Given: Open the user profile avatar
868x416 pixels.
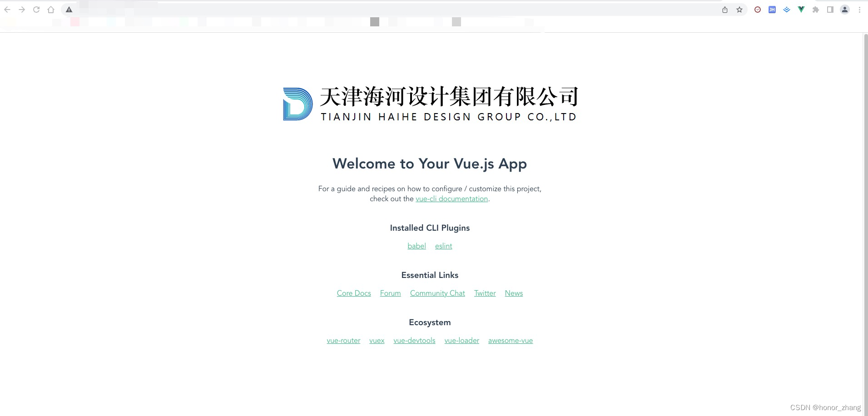Looking at the screenshot, I should [x=845, y=10].
